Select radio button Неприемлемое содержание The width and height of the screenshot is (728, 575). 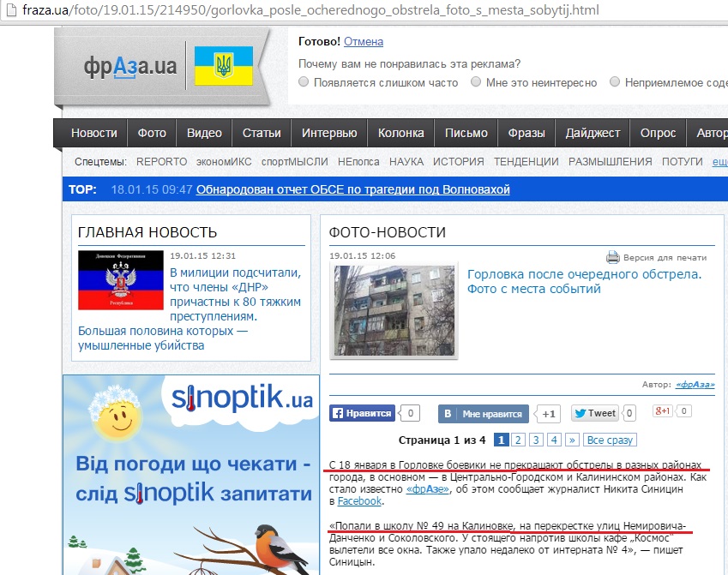(614, 82)
